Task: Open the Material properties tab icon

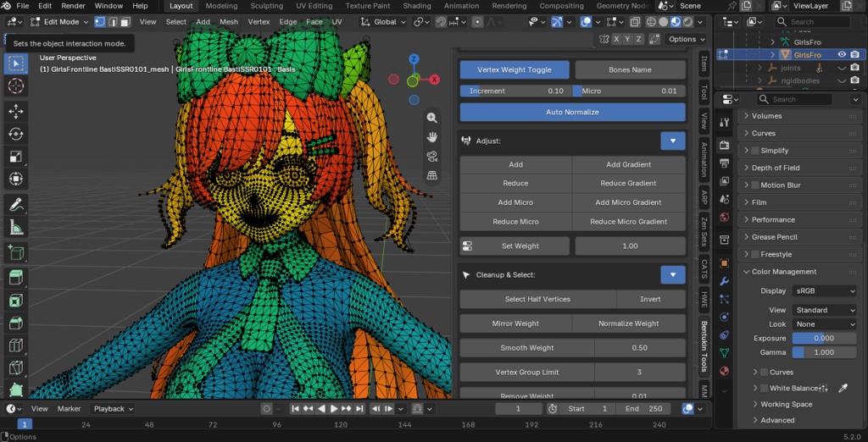Action: coord(724,371)
